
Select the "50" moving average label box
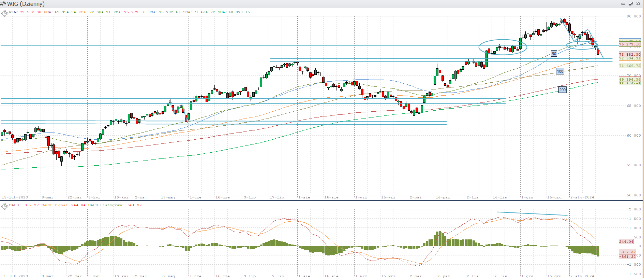pyautogui.click(x=554, y=54)
